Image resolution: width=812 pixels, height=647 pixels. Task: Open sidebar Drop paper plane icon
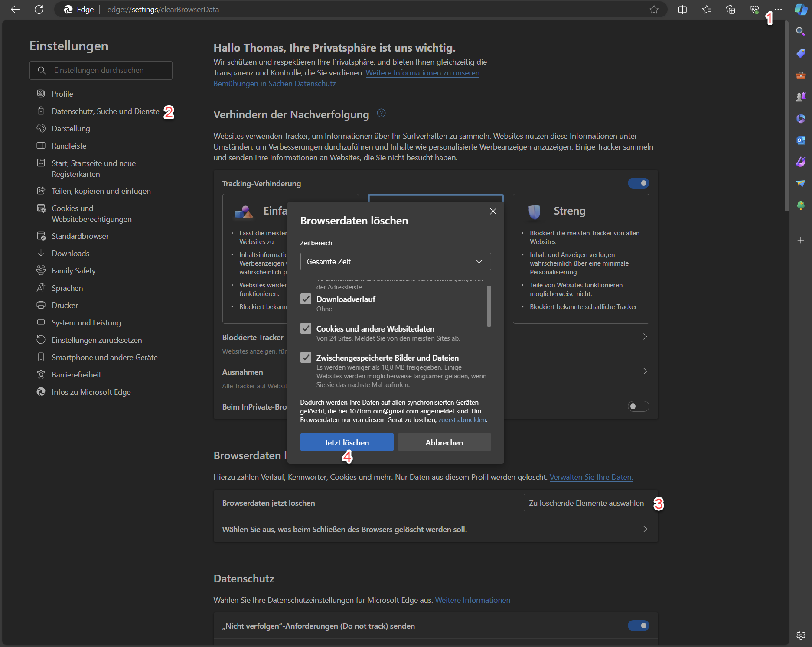(x=801, y=183)
